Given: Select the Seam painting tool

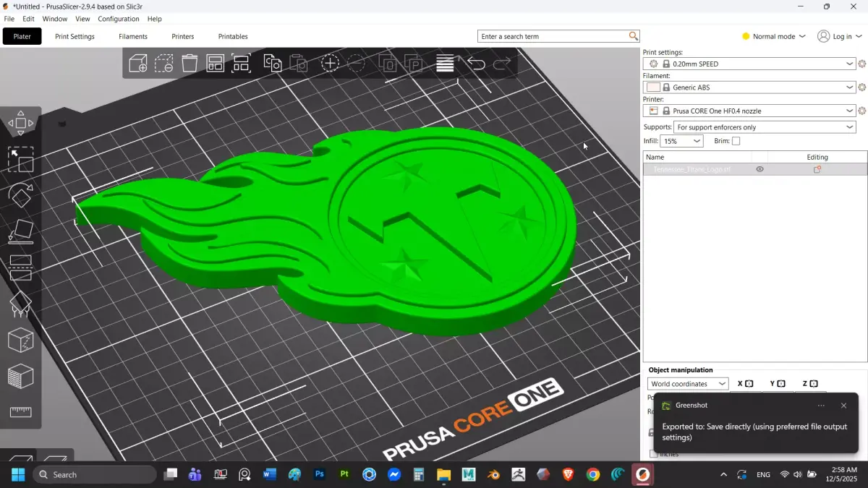Looking at the screenshot, I should point(20,340).
